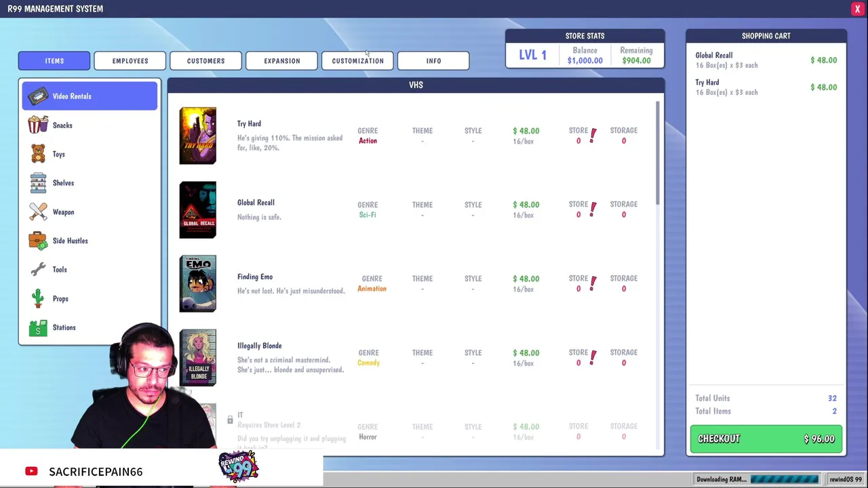
Task: Click the Try Hard $48.00 price
Action: [526, 131]
